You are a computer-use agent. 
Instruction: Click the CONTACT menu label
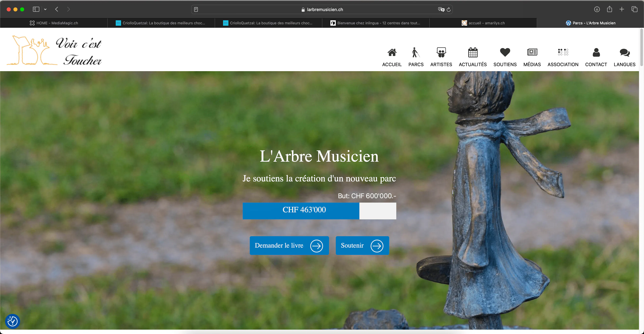tap(596, 64)
